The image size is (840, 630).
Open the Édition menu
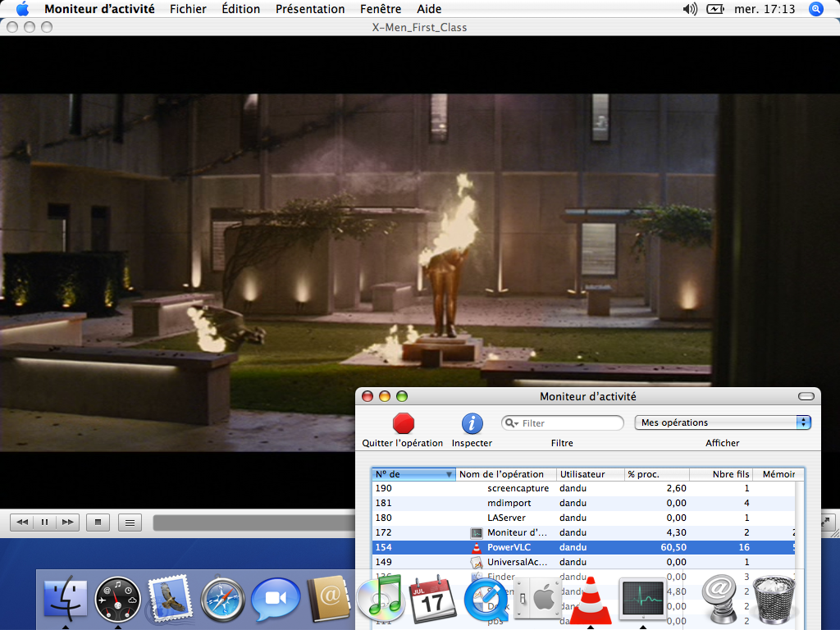click(x=241, y=8)
